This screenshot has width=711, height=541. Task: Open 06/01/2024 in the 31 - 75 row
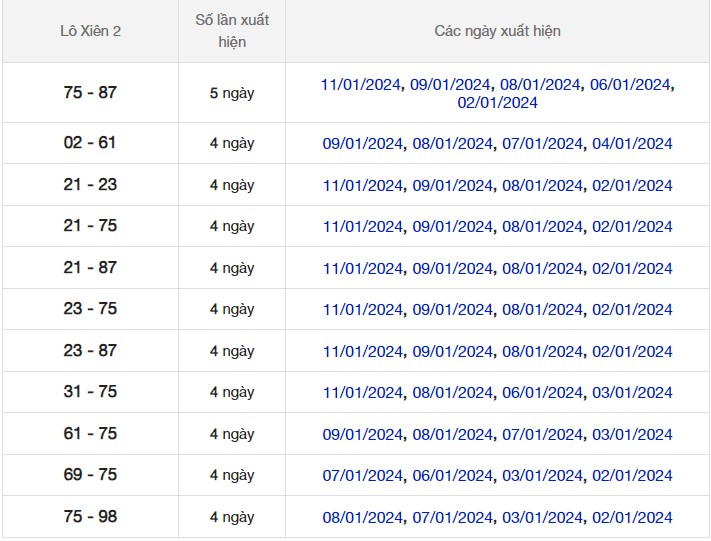point(542,393)
